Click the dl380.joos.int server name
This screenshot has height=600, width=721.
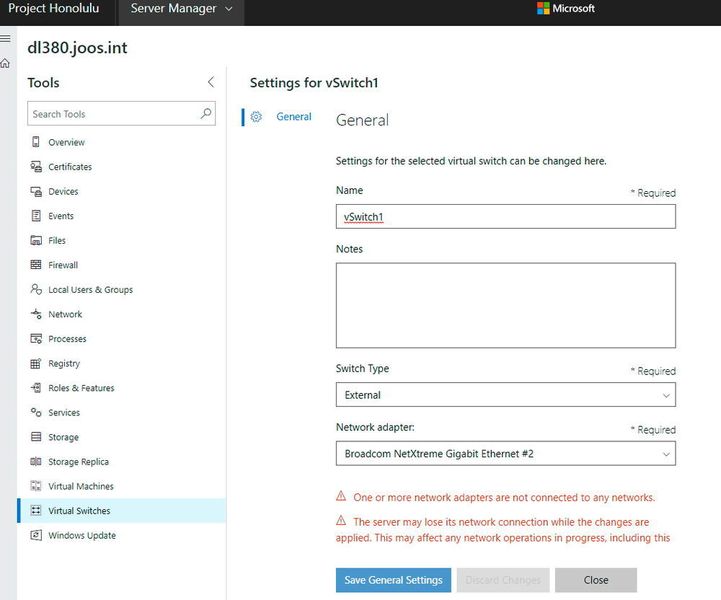77,47
